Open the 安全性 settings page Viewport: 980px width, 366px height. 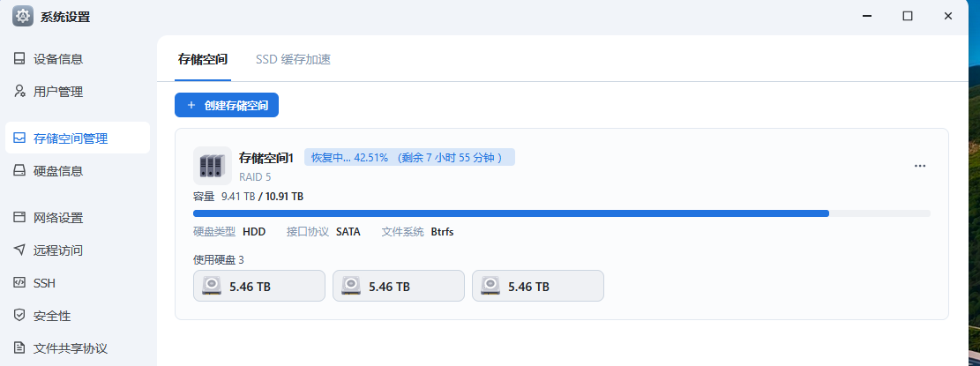[52, 316]
